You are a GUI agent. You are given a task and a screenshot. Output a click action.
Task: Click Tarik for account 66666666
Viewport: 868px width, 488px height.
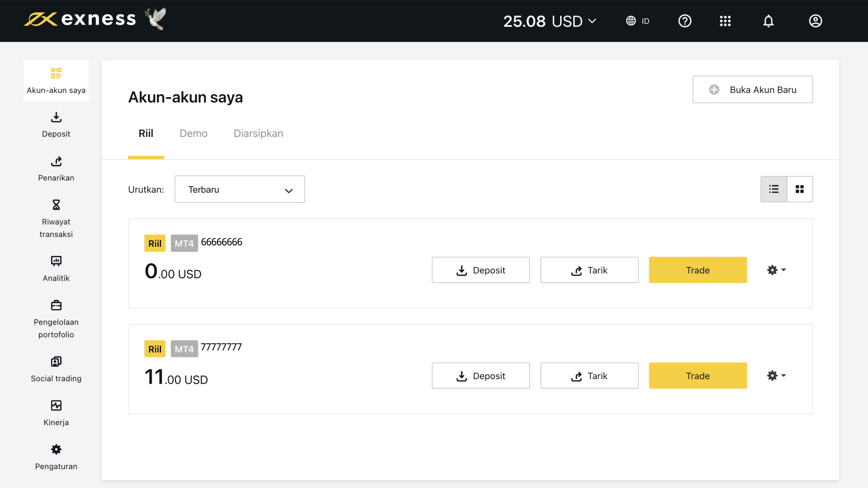click(590, 270)
